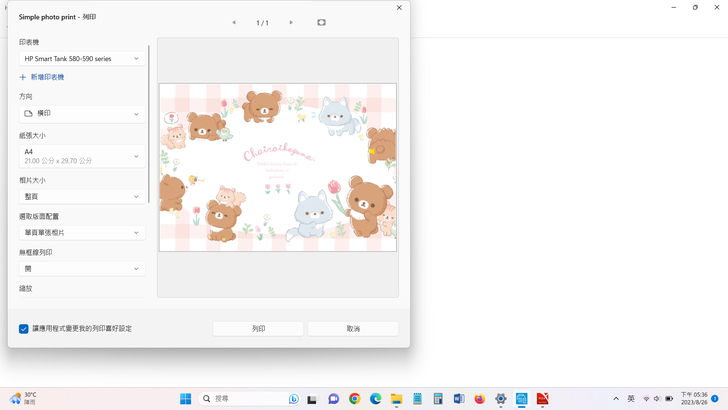The width and height of the screenshot is (728, 410).
Task: Expand the 印表機 HP Smart Tank dropdown
Action: tap(81, 59)
